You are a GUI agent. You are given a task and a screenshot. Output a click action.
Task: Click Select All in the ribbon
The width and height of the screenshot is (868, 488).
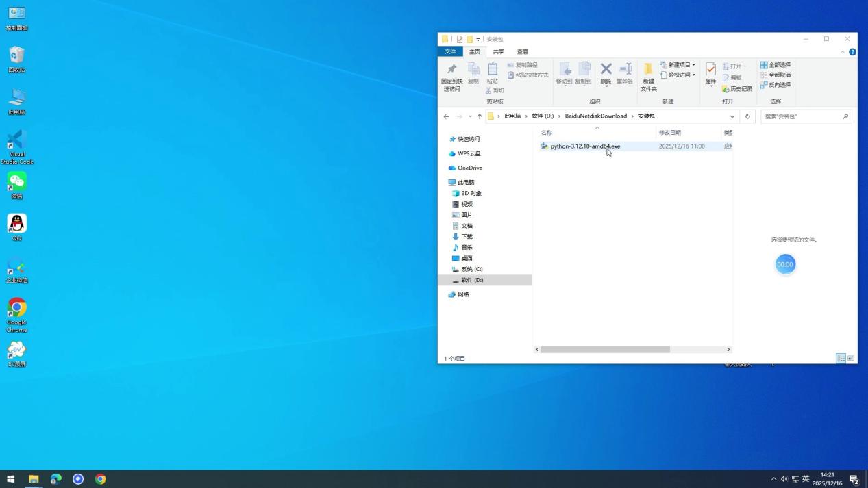pyautogui.click(x=776, y=65)
